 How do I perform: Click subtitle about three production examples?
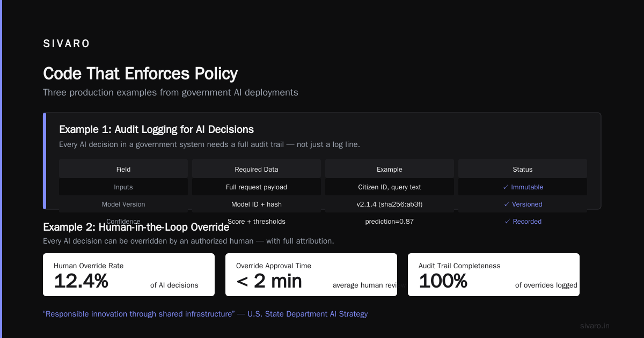[x=170, y=92]
